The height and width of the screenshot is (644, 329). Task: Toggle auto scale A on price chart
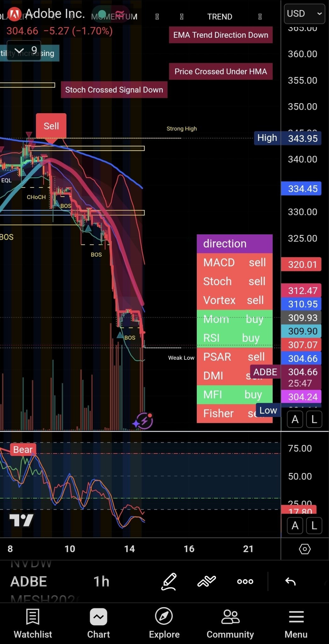[x=295, y=419]
